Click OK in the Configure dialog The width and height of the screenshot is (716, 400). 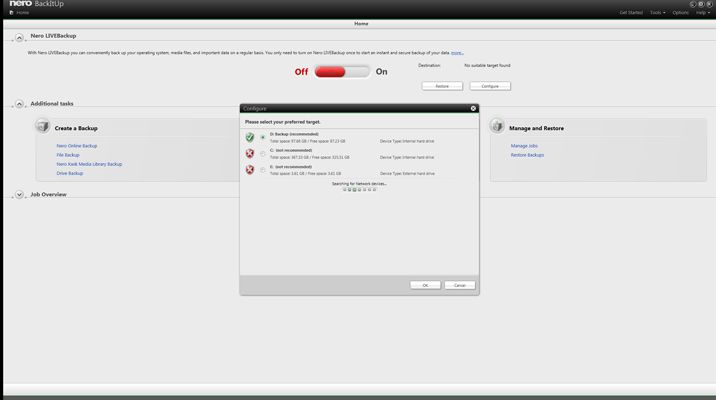(425, 285)
